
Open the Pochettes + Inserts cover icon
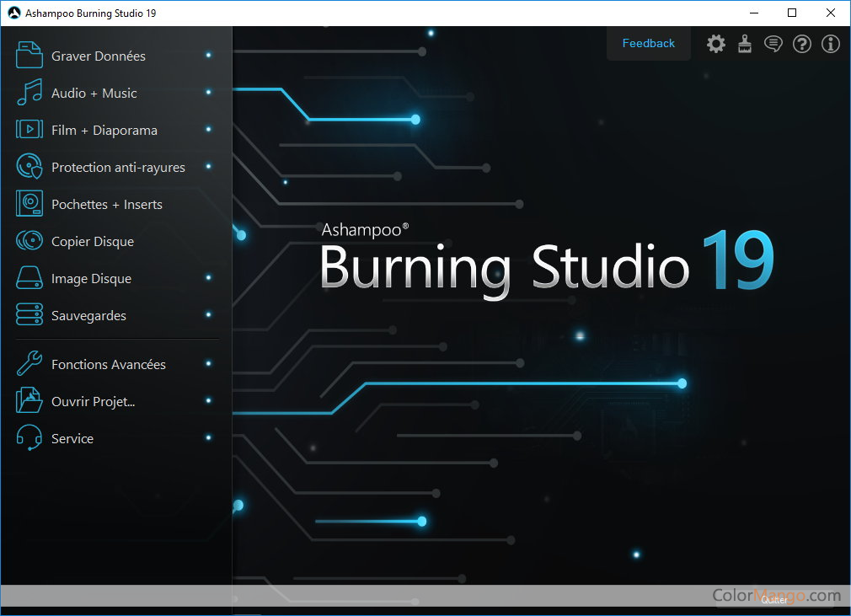[x=29, y=204]
